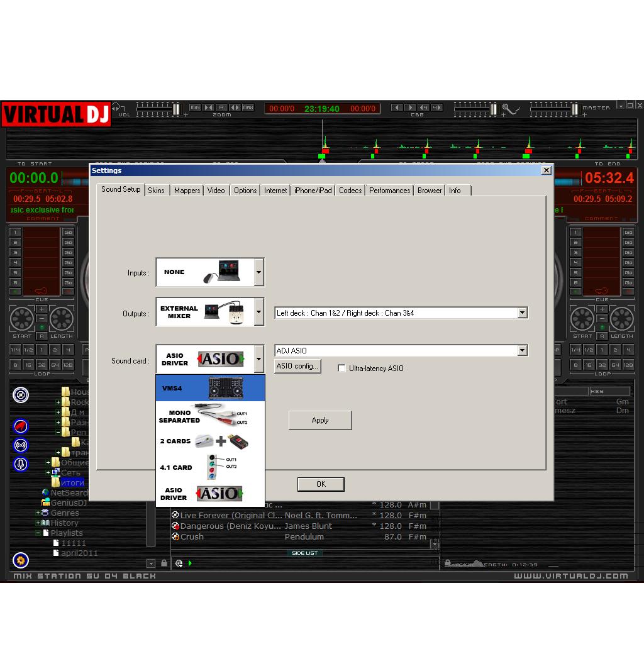644x671 pixels.
Task: Click the disc browser icon in sidebar
Action: [x=21, y=395]
